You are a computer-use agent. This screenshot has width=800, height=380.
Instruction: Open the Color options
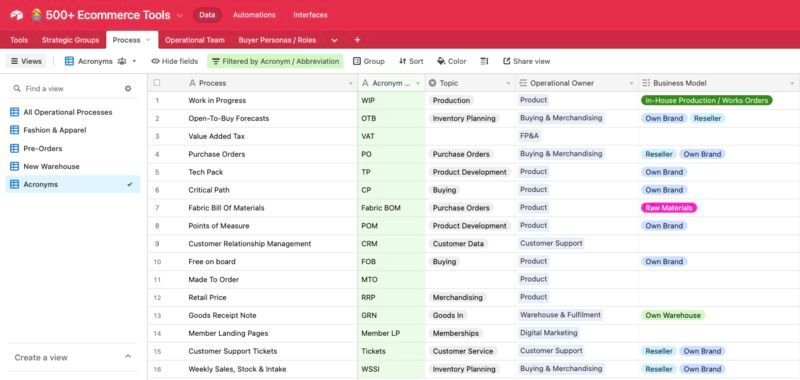point(452,61)
